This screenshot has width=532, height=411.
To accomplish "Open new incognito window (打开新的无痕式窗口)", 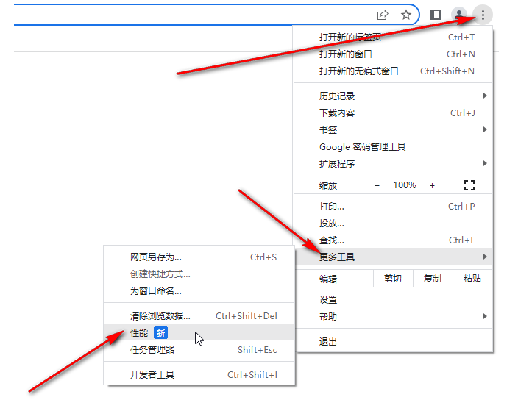I will pos(393,71).
